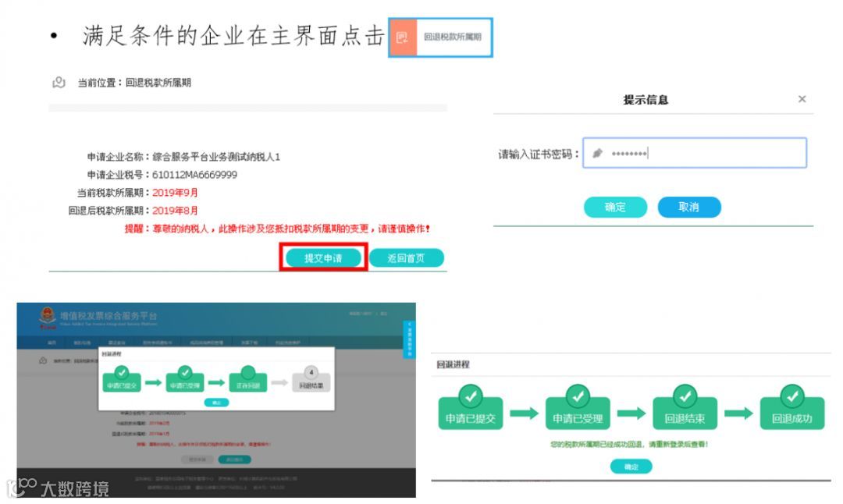The image size is (843, 504).
Task: Click green success message under 回退进程
Action: pyautogui.click(x=629, y=445)
